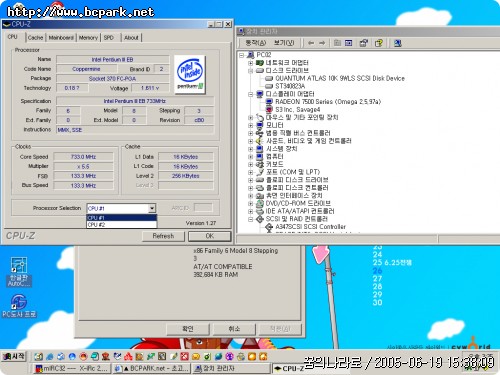Click the Intel Inside Pentium III logo
The width and height of the screenshot is (500, 375).
[x=190, y=74]
